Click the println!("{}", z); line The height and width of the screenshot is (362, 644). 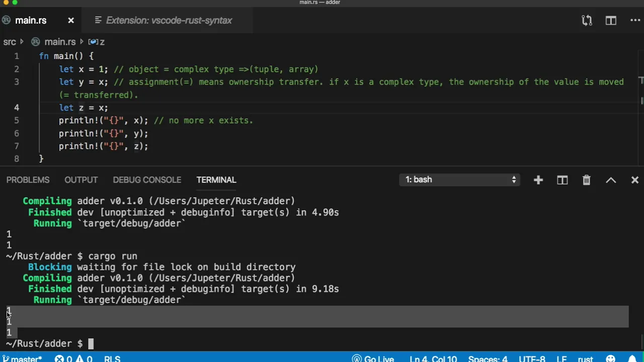[103, 146]
